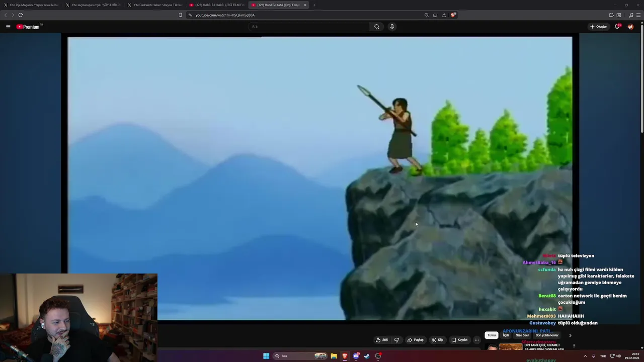This screenshot has height=362, width=644.
Task: Click the microphone icon in system tray
Action: click(x=593, y=356)
